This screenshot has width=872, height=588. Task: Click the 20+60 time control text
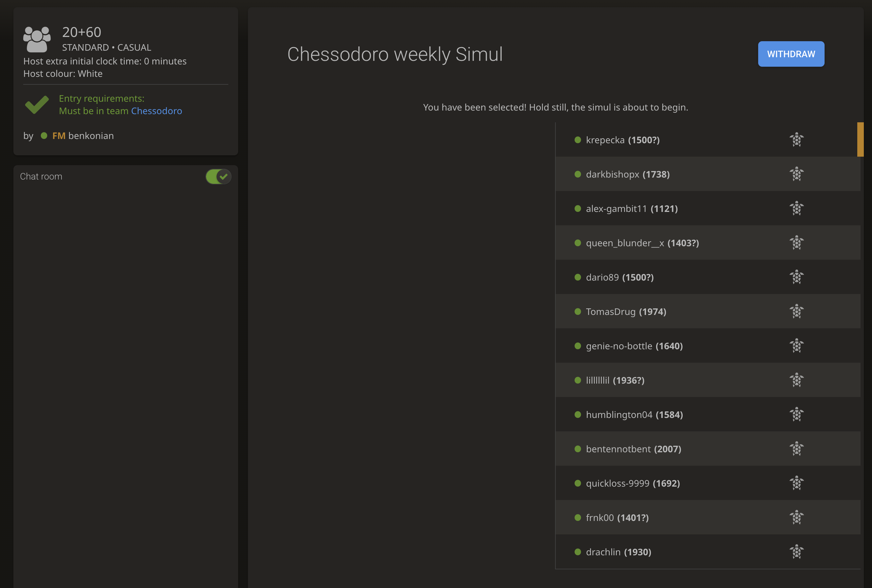coord(82,32)
